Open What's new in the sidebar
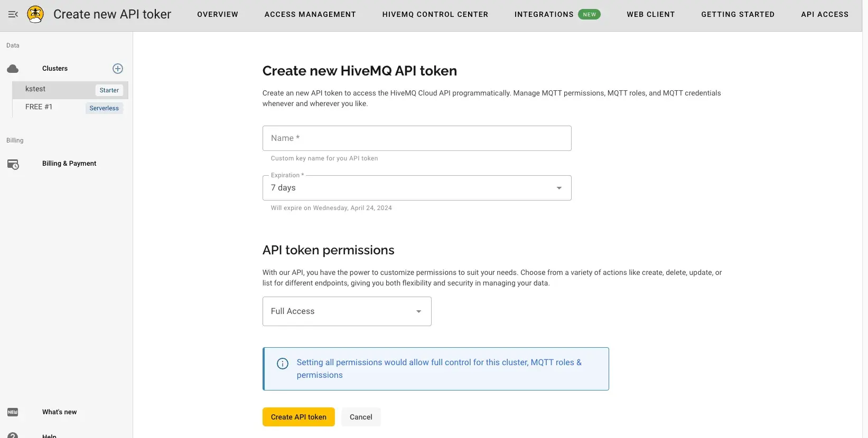 pos(59,412)
